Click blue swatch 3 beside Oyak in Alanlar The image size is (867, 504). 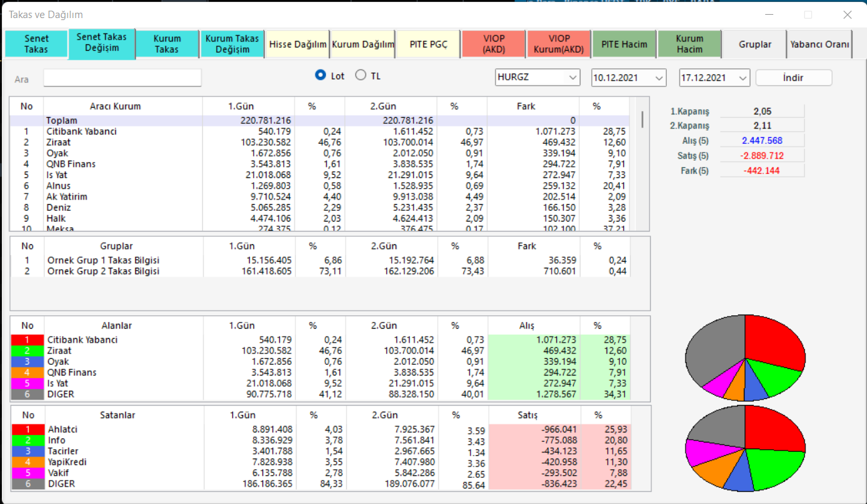27,361
